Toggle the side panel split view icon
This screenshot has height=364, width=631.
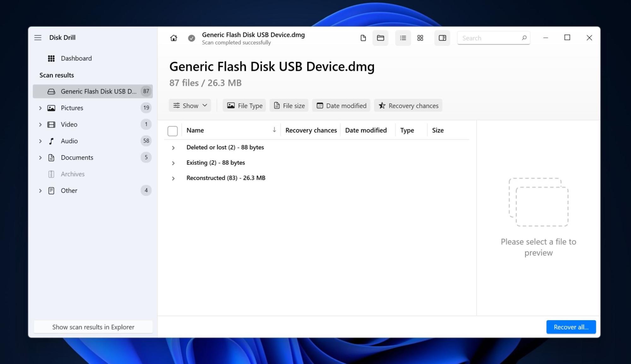[x=442, y=38]
